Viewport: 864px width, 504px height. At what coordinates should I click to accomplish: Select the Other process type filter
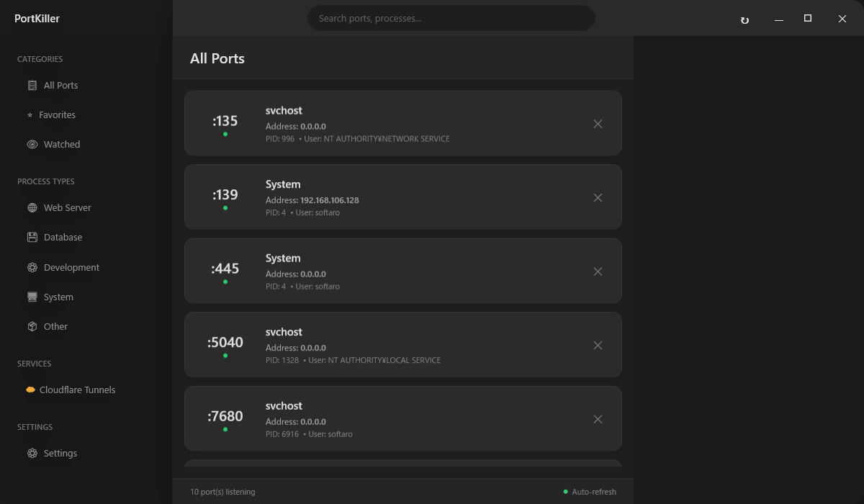tap(55, 327)
